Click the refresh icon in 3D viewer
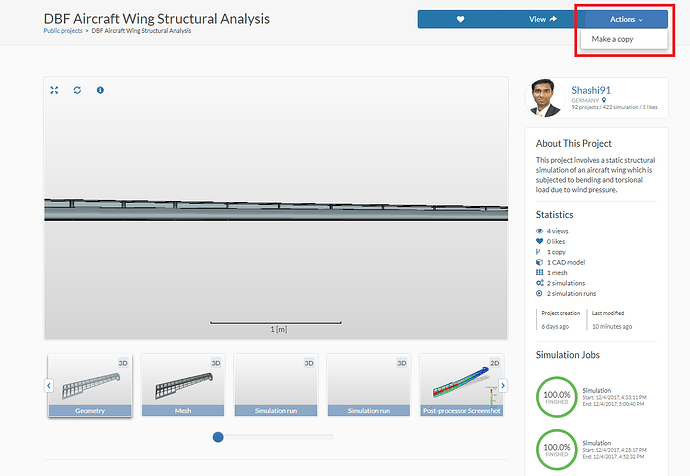The width and height of the screenshot is (690, 476). [x=77, y=90]
